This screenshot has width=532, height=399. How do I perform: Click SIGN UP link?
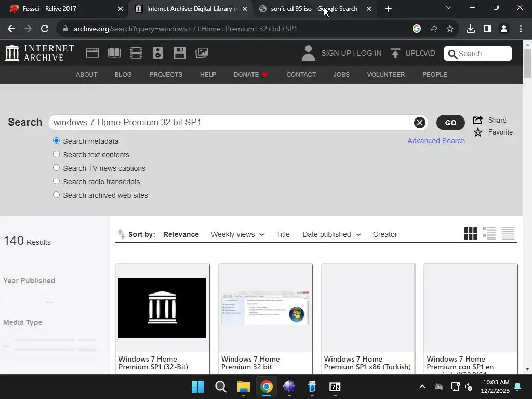[x=336, y=54]
